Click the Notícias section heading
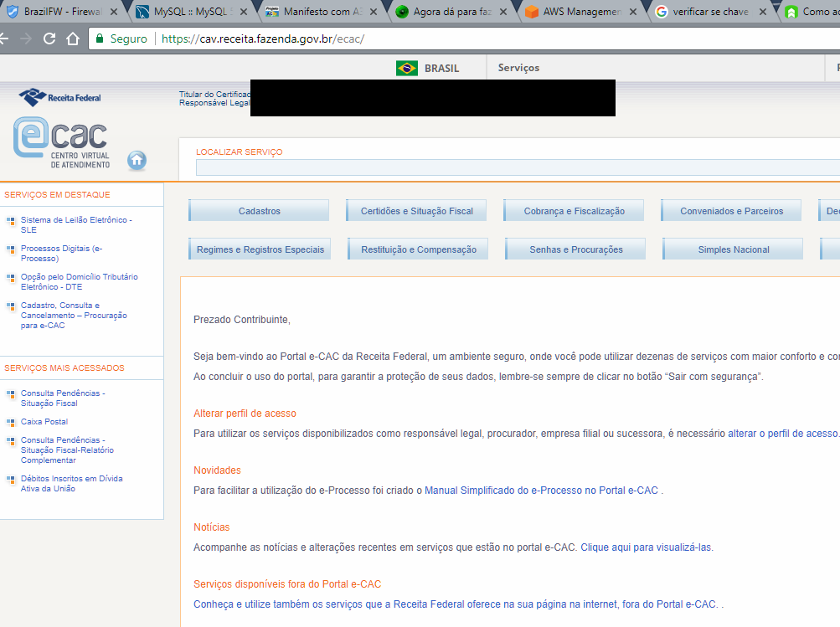 [x=211, y=527]
